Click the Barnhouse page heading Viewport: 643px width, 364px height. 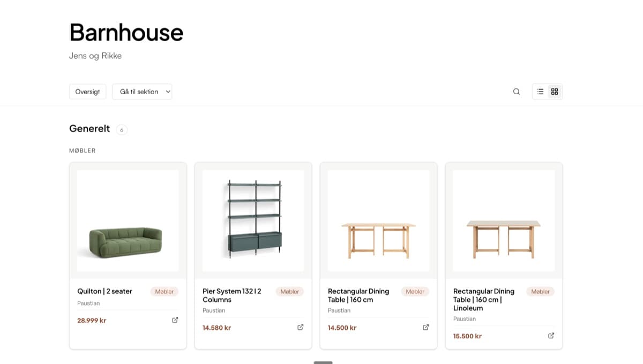[126, 32]
